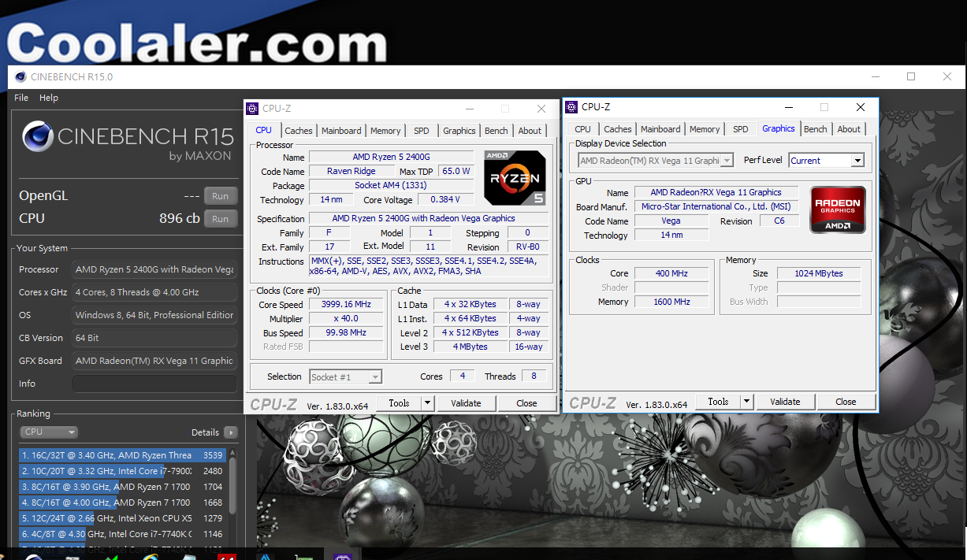
Task: Click the GPU Memory Size value 1024 MBytes
Action: 820,273
